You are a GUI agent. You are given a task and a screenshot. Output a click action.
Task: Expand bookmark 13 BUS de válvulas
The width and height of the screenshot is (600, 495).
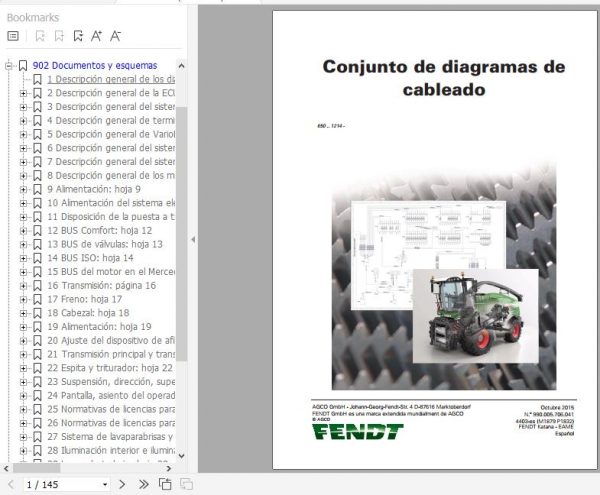pos(23,245)
